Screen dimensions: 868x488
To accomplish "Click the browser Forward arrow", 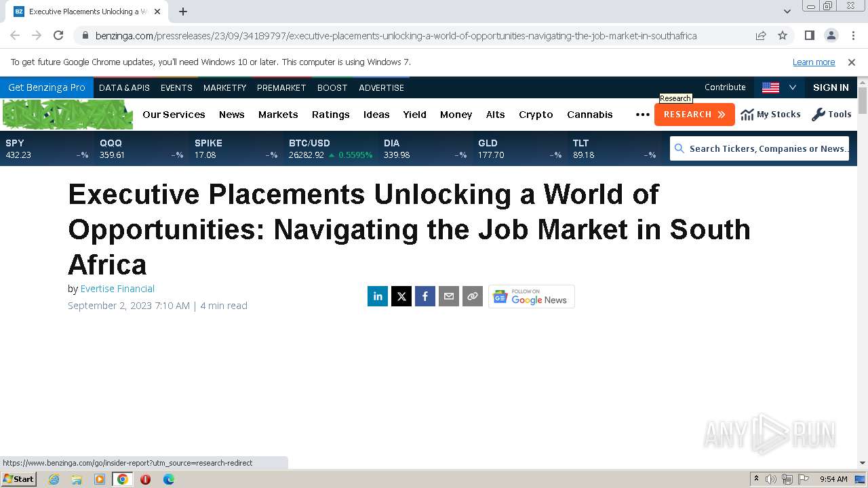I will (x=37, y=35).
